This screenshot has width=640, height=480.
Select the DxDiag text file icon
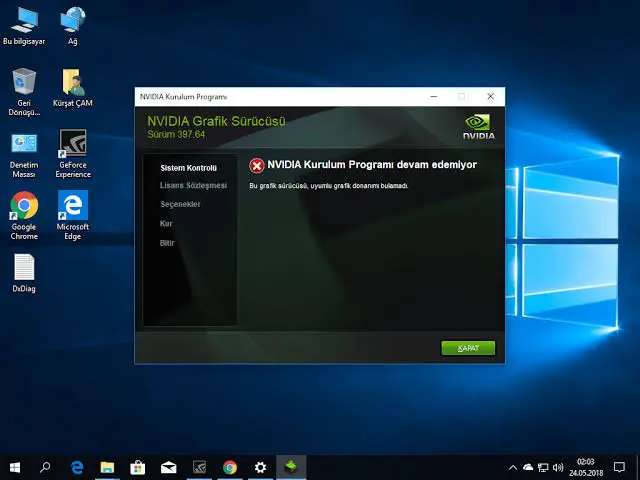click(x=24, y=273)
